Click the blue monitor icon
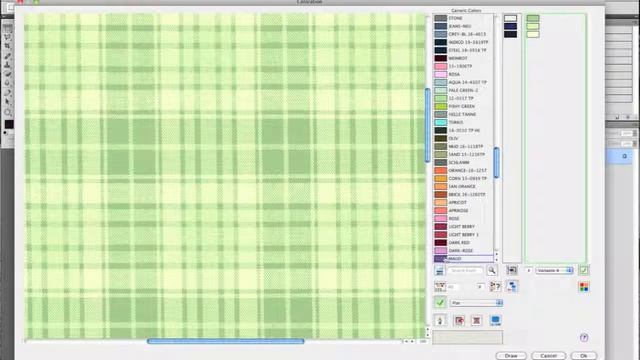The image size is (640, 360). point(495,320)
